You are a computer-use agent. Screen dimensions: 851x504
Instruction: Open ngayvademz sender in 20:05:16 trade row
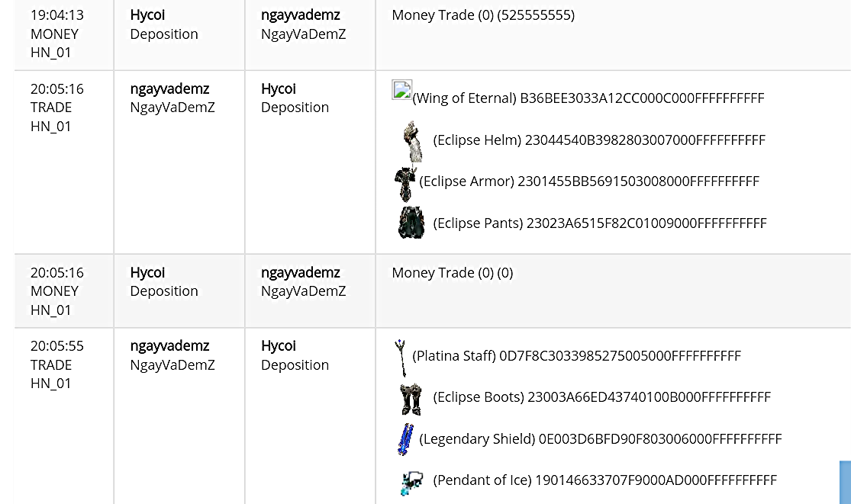pyautogui.click(x=170, y=89)
